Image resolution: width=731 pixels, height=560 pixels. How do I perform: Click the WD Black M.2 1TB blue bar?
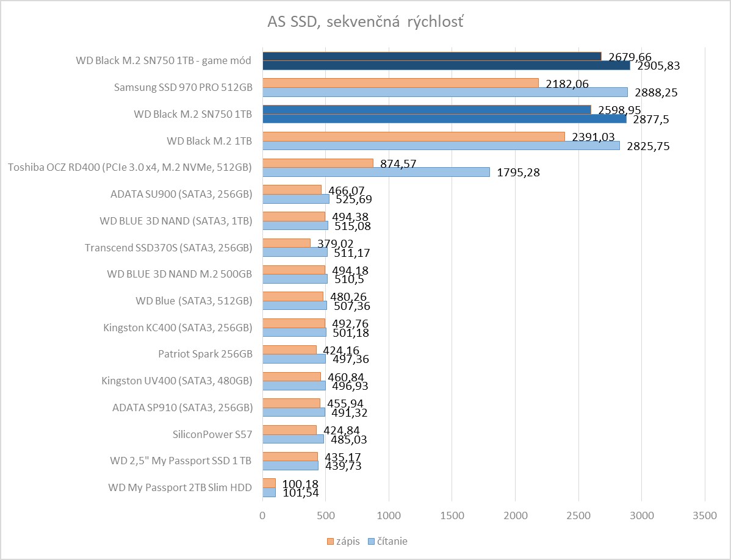click(x=441, y=146)
